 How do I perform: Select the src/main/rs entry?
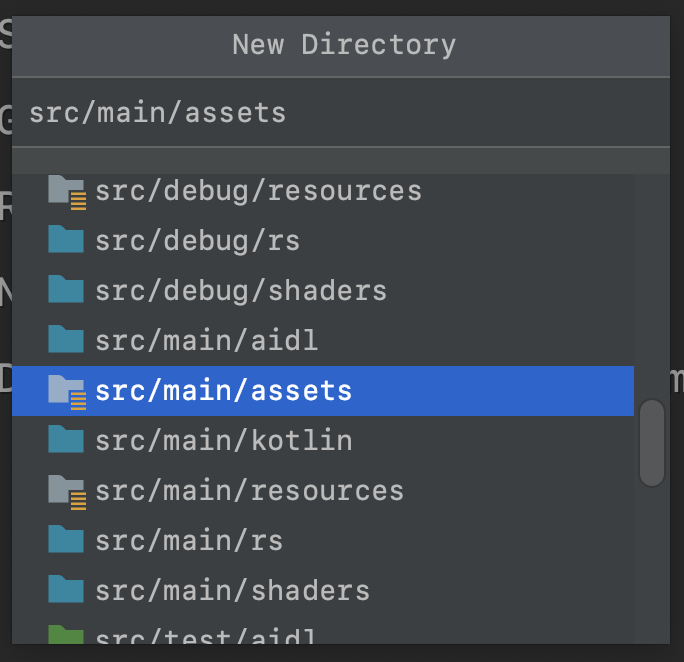323,541
